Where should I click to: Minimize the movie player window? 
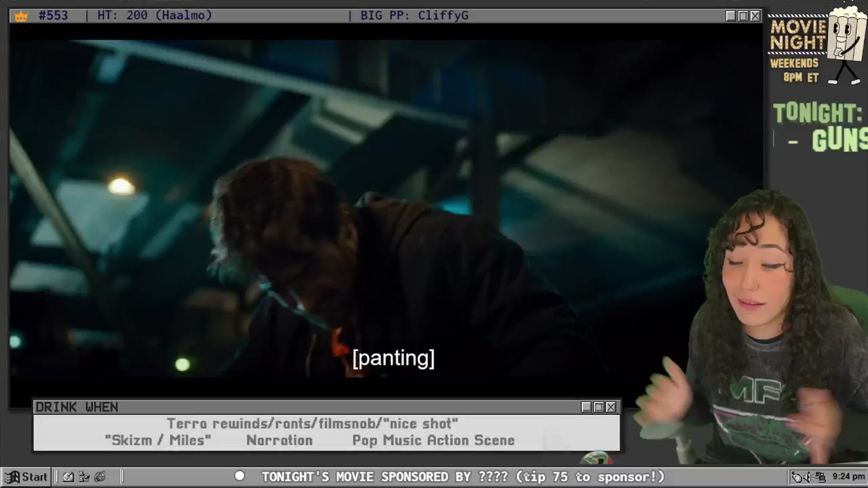click(731, 16)
